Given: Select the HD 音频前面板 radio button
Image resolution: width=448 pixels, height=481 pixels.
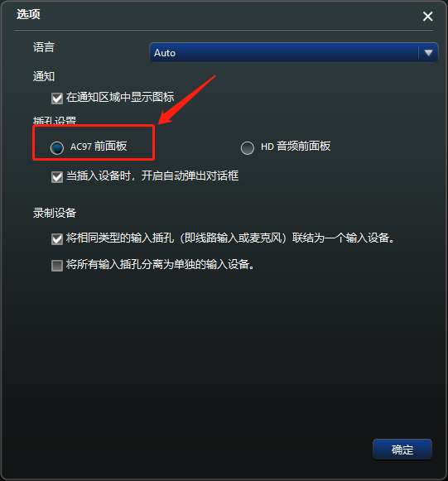Looking at the screenshot, I should [248, 147].
